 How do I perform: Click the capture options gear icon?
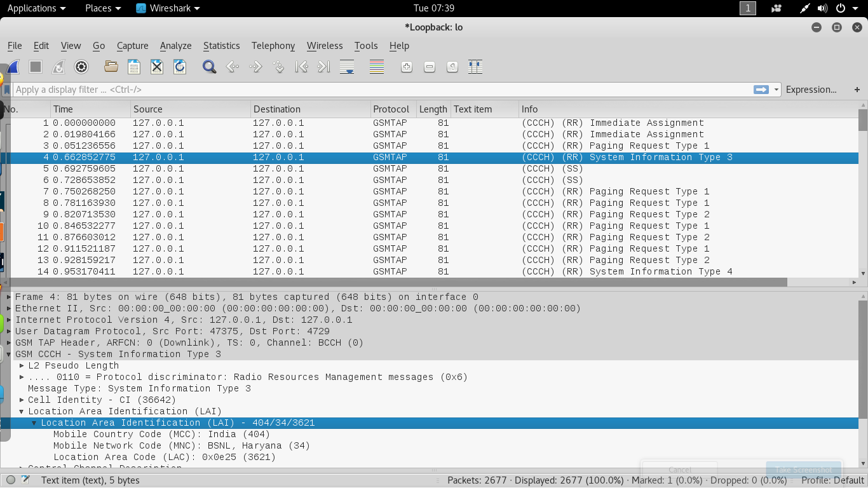pos(81,67)
